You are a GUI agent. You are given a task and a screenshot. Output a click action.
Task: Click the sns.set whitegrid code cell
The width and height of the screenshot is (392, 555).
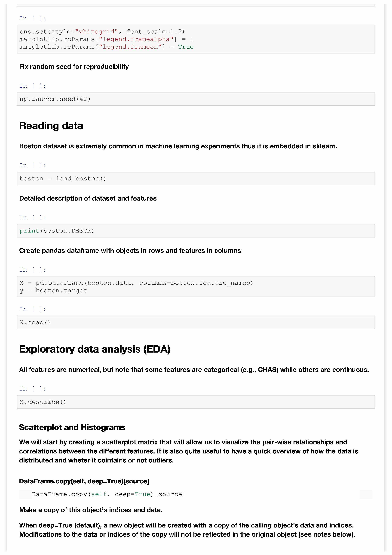[196, 39]
